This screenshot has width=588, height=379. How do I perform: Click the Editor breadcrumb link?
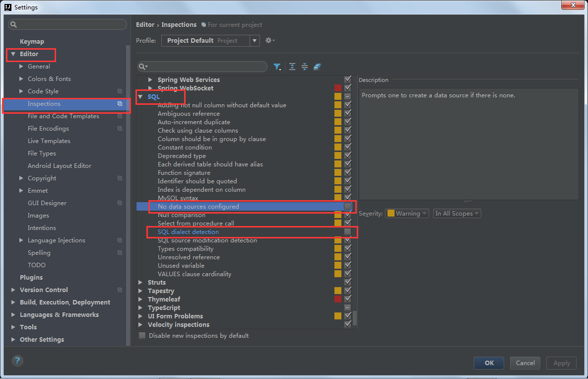coord(145,25)
